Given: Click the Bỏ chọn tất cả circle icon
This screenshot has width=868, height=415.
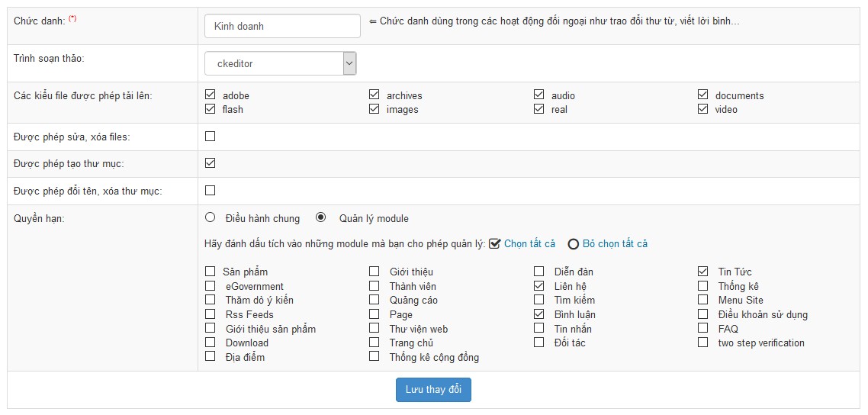Looking at the screenshot, I should 573,244.
